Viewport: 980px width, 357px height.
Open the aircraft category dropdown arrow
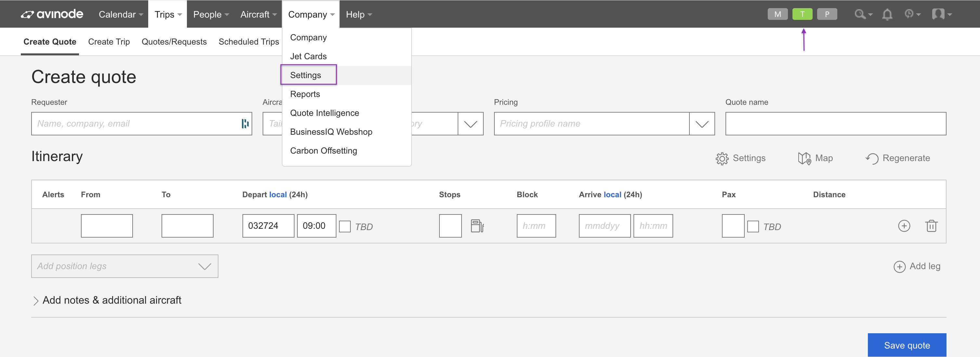(471, 124)
